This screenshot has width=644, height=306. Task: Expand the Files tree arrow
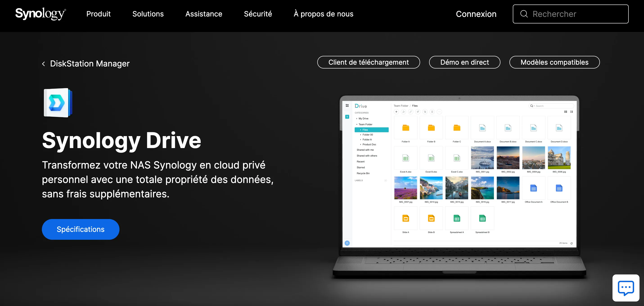[x=360, y=130]
